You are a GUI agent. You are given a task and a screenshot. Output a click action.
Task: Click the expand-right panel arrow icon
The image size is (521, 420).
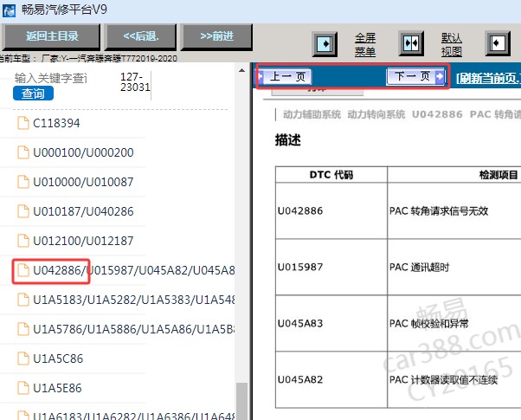tap(325, 44)
